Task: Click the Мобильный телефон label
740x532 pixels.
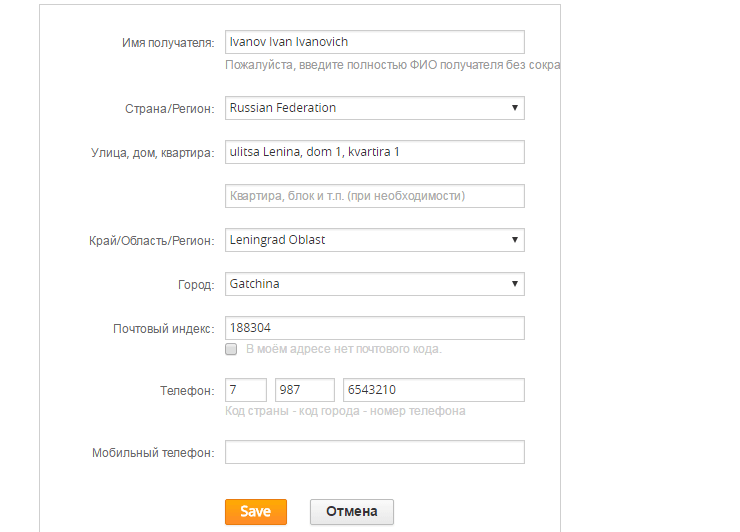Action: (153, 453)
